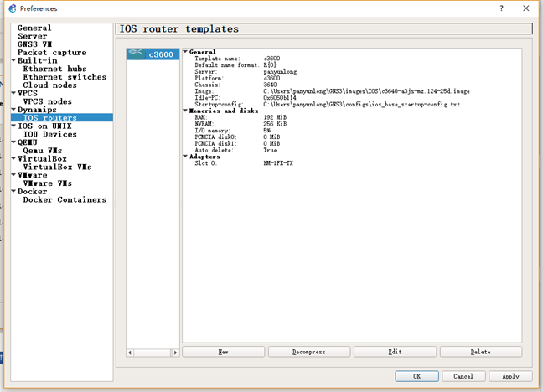
Task: Collapse the VMware tree section
Action: click(x=13, y=175)
